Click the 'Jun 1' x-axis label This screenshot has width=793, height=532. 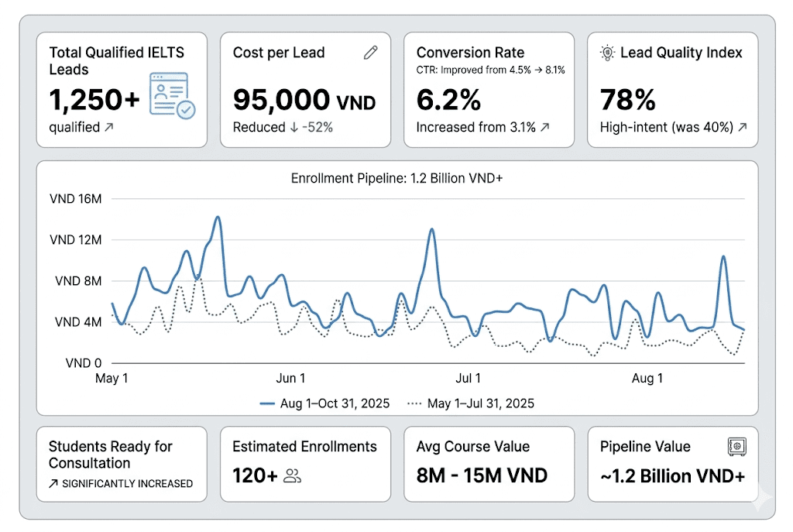290,378
